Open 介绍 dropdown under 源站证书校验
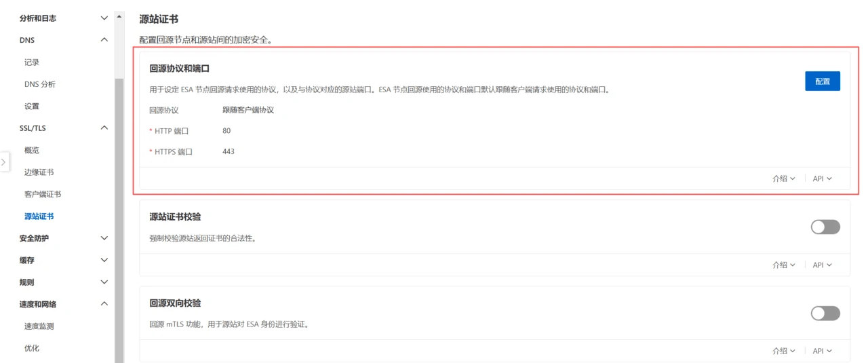Image resolution: width=868 pixels, height=363 pixels. pyautogui.click(x=783, y=265)
